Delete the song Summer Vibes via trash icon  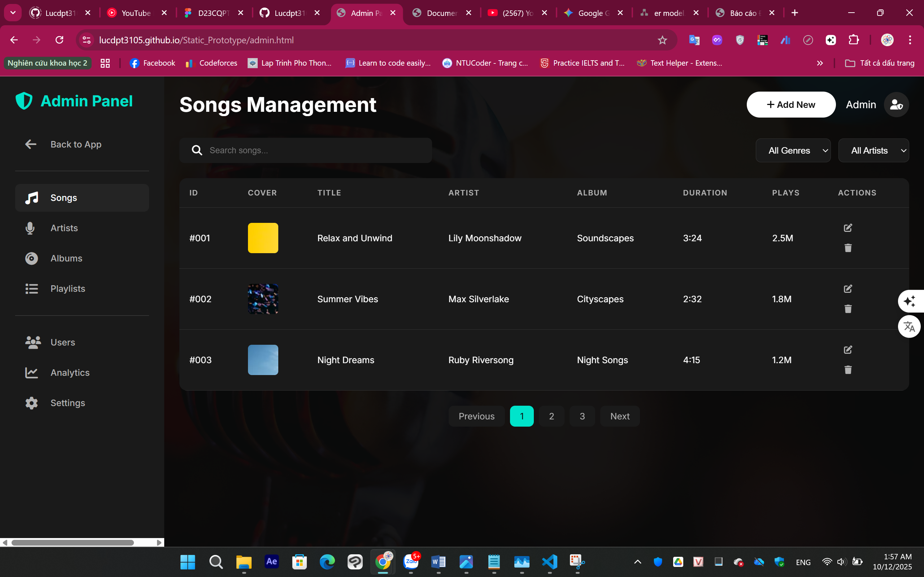click(x=848, y=309)
